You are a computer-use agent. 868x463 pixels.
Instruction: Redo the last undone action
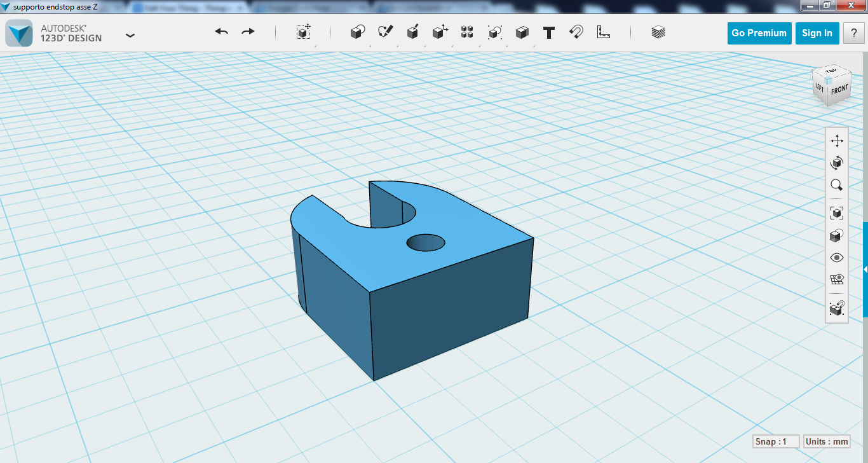click(248, 32)
